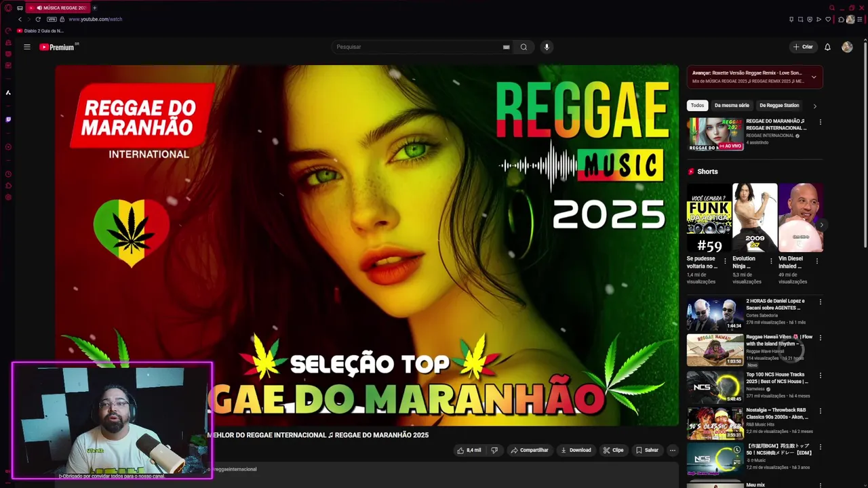Open the YouTube account avatar menu
868x488 pixels.
[x=847, y=47]
